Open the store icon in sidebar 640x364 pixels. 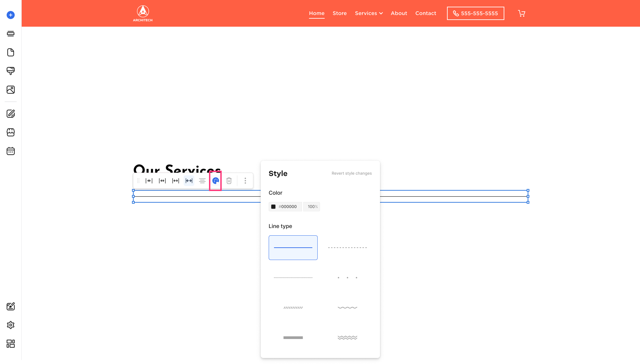[11, 132]
